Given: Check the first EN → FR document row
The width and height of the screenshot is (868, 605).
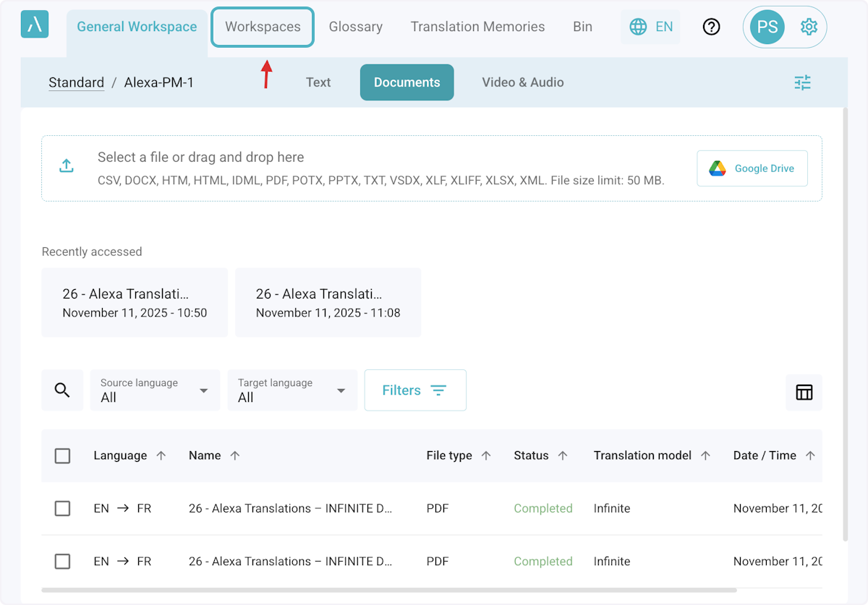Looking at the screenshot, I should click(x=63, y=508).
